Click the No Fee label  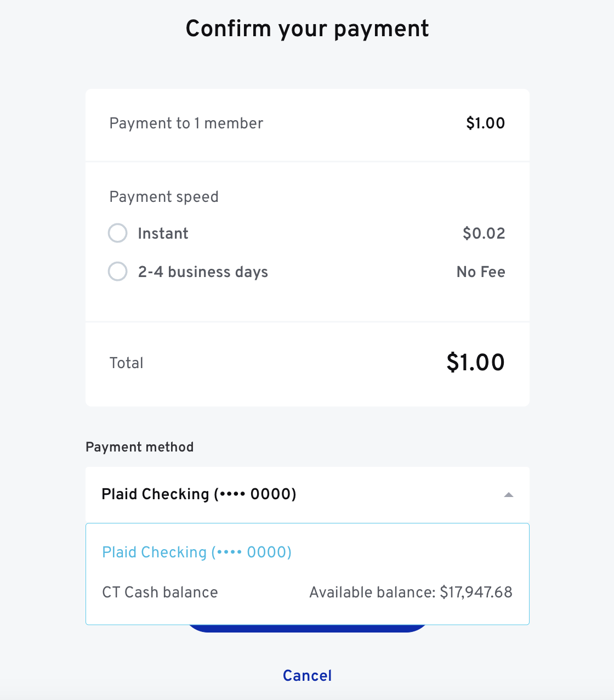pyautogui.click(x=481, y=272)
